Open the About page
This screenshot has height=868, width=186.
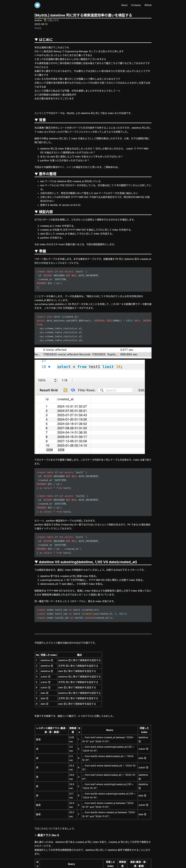(x=124, y=5)
